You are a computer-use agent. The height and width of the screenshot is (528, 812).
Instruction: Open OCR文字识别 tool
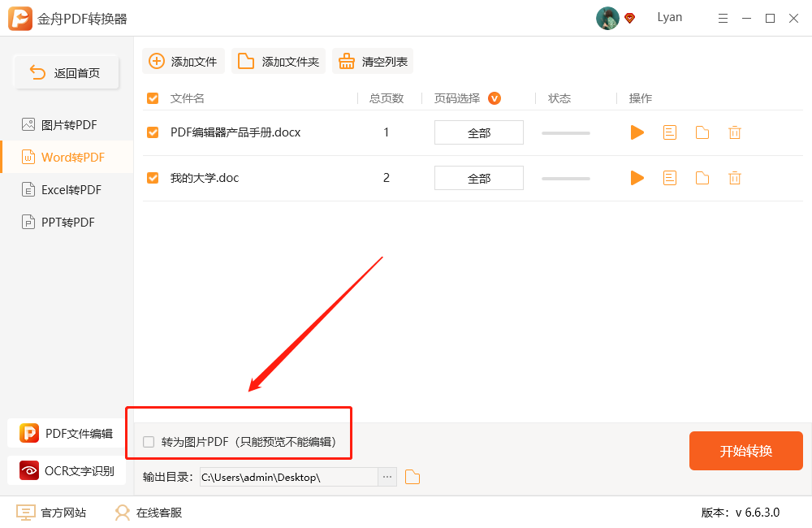67,470
